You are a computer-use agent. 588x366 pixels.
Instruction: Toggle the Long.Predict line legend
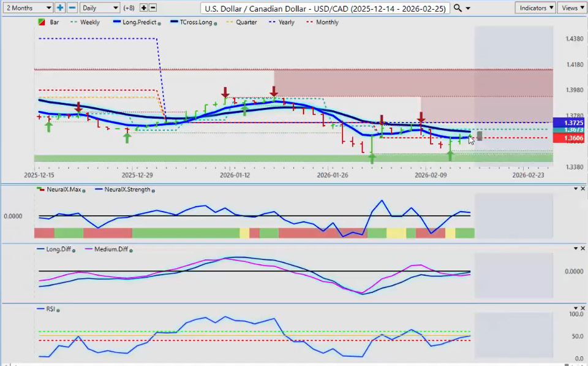coord(138,22)
